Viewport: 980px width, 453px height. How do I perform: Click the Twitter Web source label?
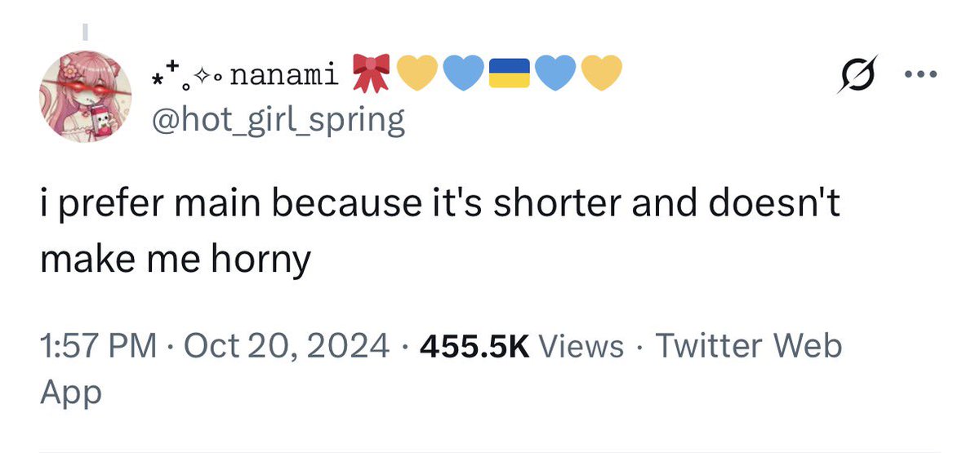pyautogui.click(x=747, y=346)
